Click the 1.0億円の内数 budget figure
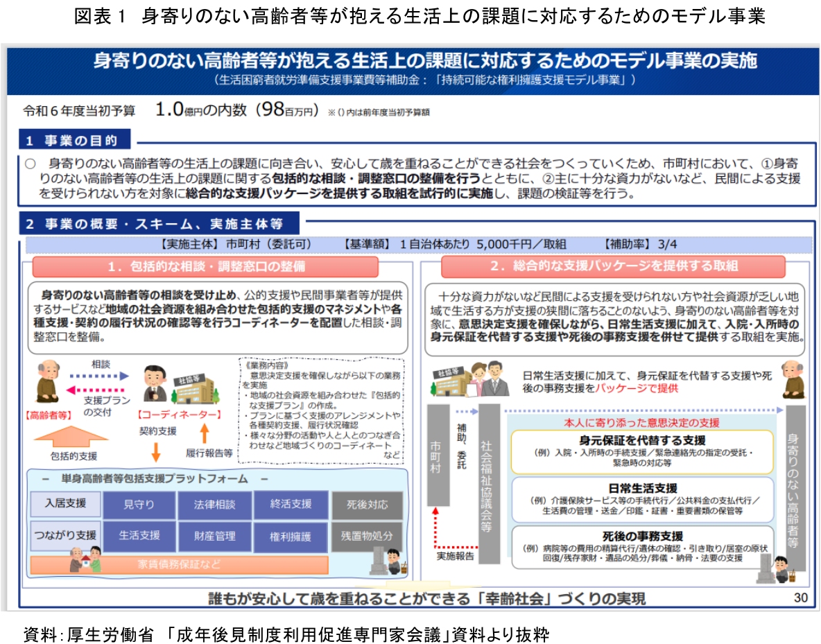 (201, 110)
